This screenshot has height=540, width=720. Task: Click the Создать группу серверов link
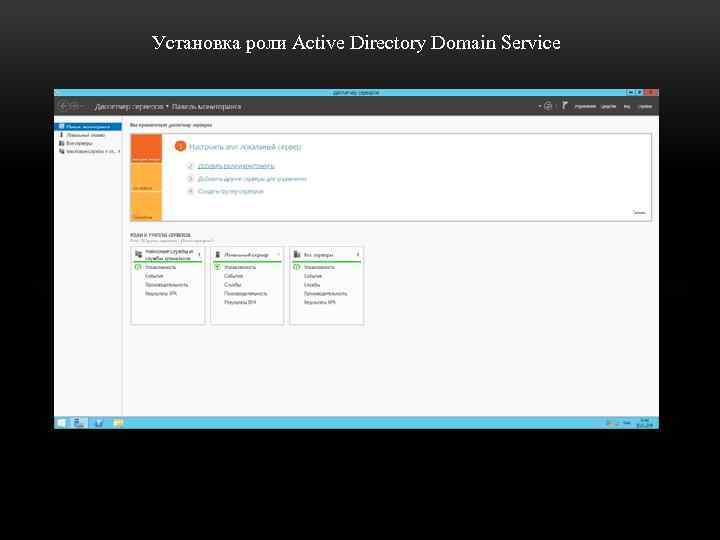tap(231, 191)
